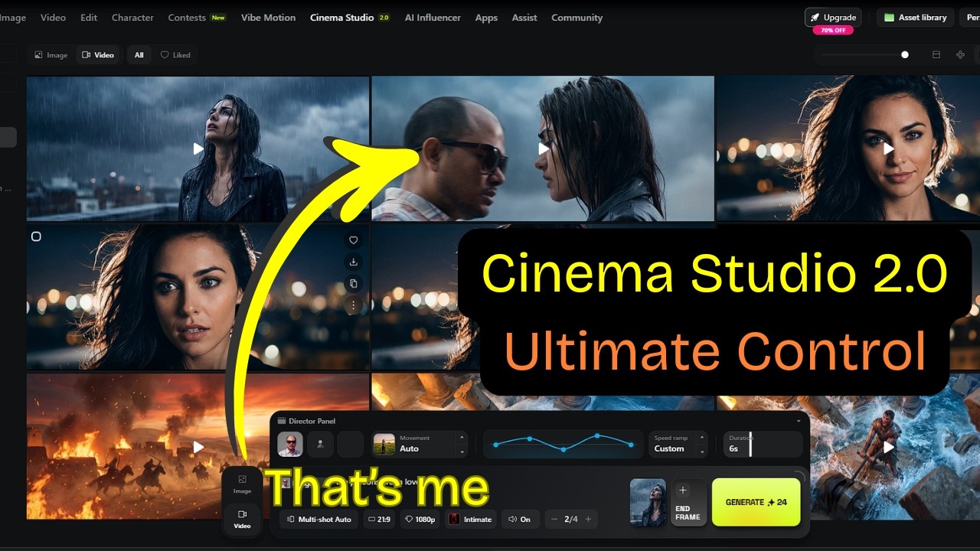
Task: Tick the selection checkbox on woman close-up
Action: pos(36,236)
